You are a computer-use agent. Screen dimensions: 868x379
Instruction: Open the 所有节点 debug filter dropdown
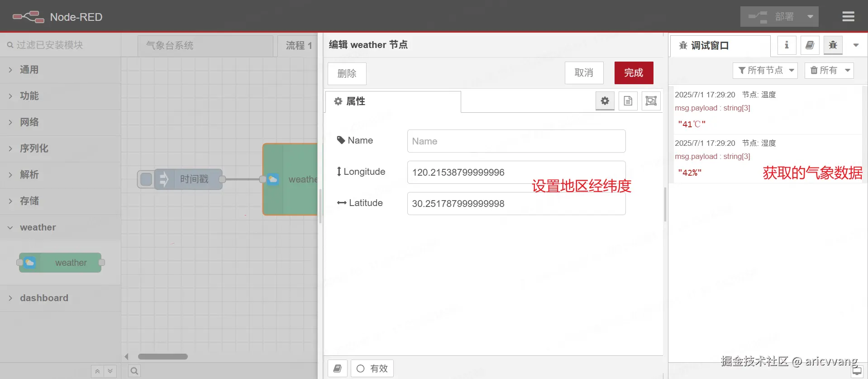coord(765,71)
